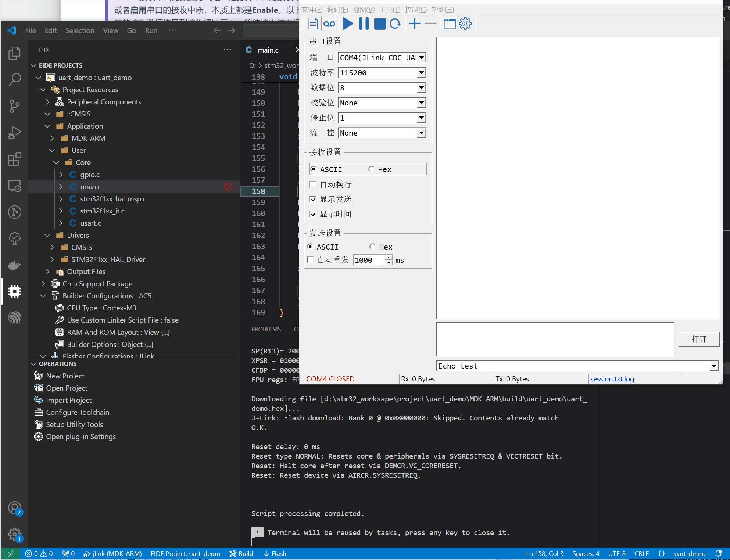Expand the Chip Support Package node

tap(43, 284)
